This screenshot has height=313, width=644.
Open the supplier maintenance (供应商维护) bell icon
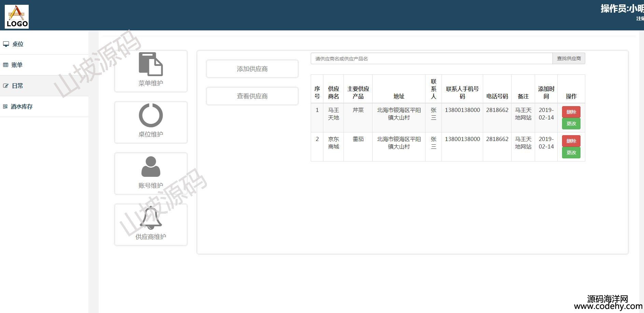151,218
